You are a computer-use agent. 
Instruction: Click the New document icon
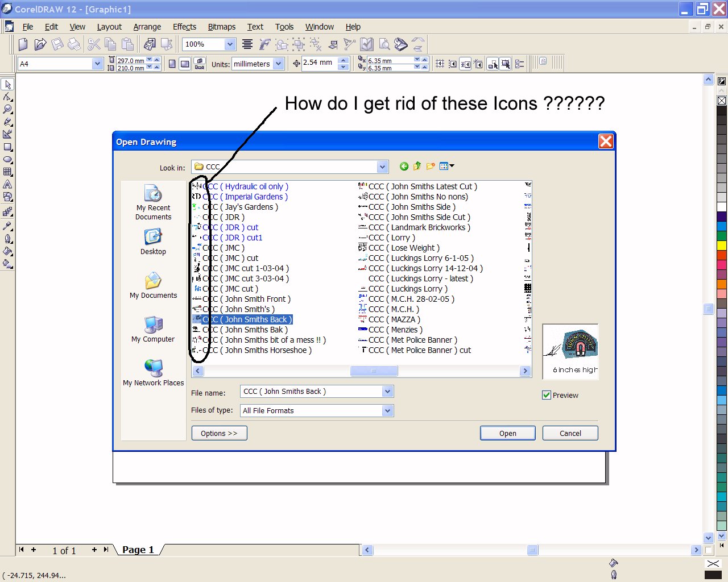pyautogui.click(x=23, y=44)
